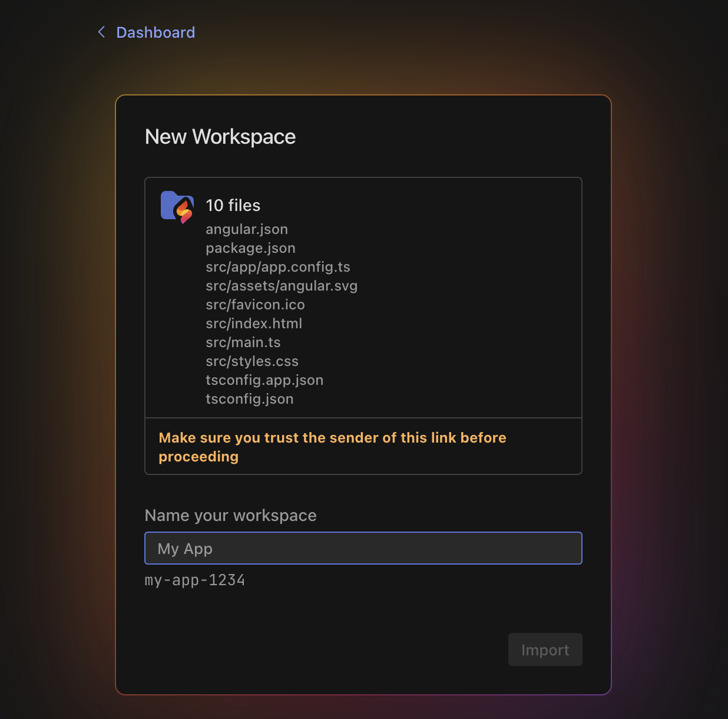This screenshot has height=719, width=728.
Task: Click the src/app/app.config.ts file entry
Action: [x=277, y=267]
